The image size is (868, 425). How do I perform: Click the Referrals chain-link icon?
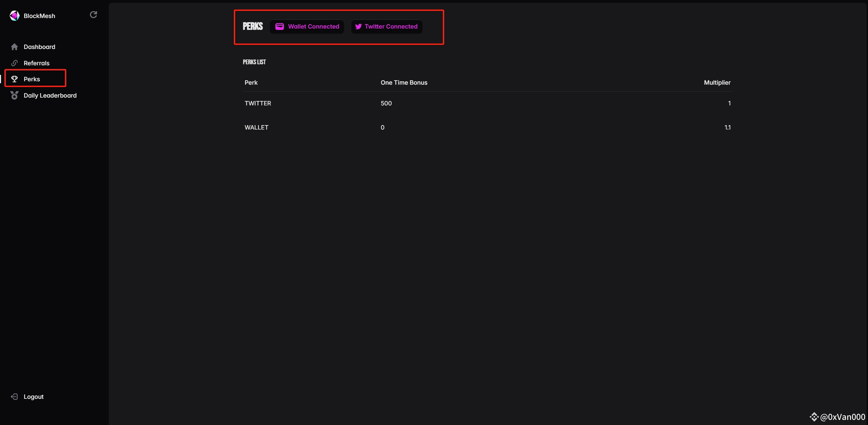coord(14,63)
